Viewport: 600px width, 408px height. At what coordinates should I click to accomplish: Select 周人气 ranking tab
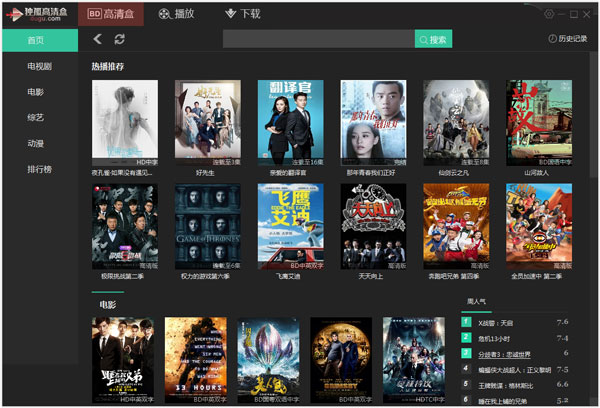(476, 302)
